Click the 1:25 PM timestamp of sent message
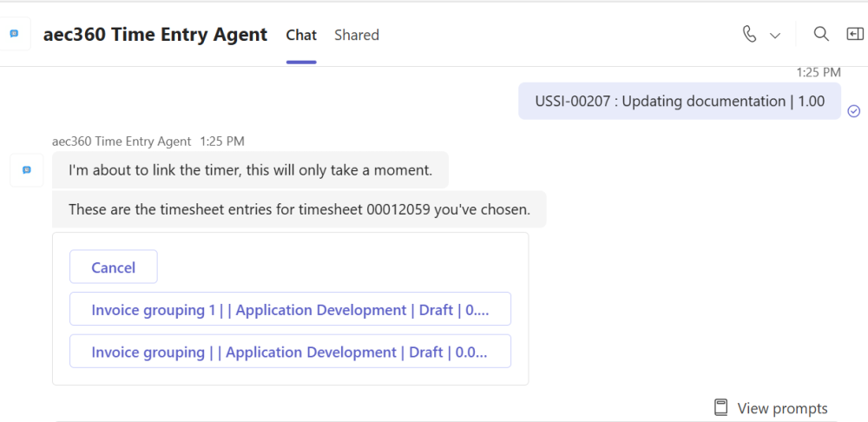Image resolution: width=868 pixels, height=422 pixels. pyautogui.click(x=819, y=72)
